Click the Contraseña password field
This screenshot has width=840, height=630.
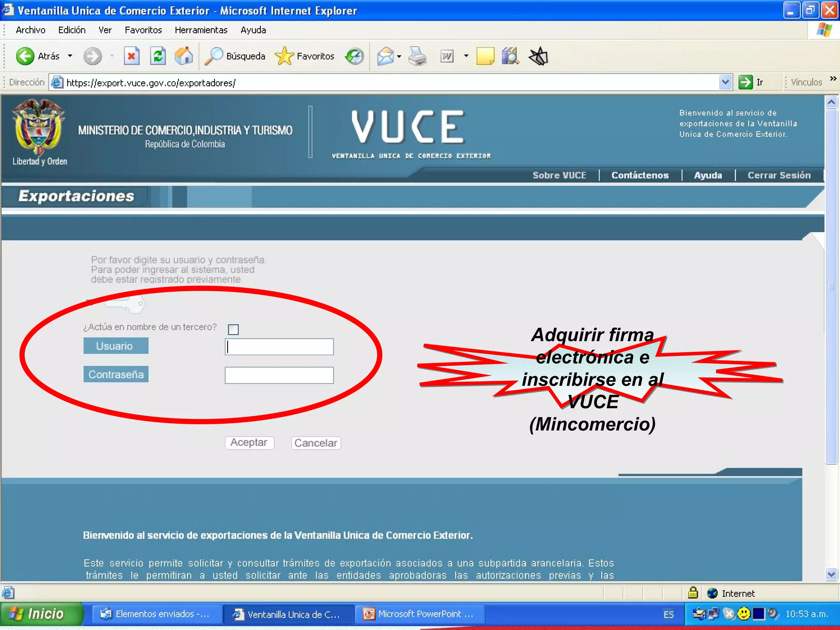point(279,375)
